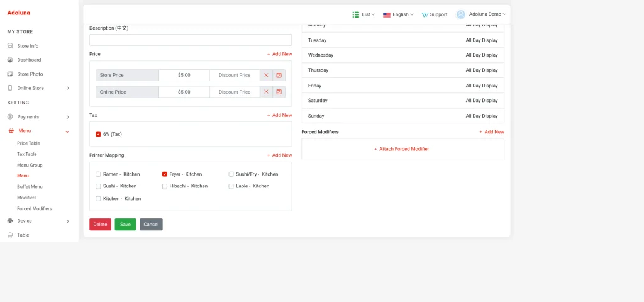This screenshot has width=644, height=302.
Task: Open calendar icon on Online Price row
Action: [279, 92]
